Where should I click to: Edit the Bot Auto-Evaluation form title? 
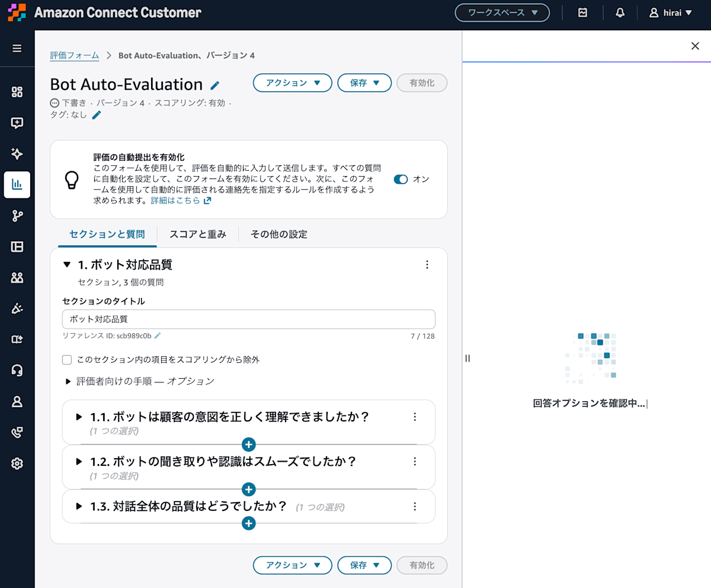[x=215, y=85]
